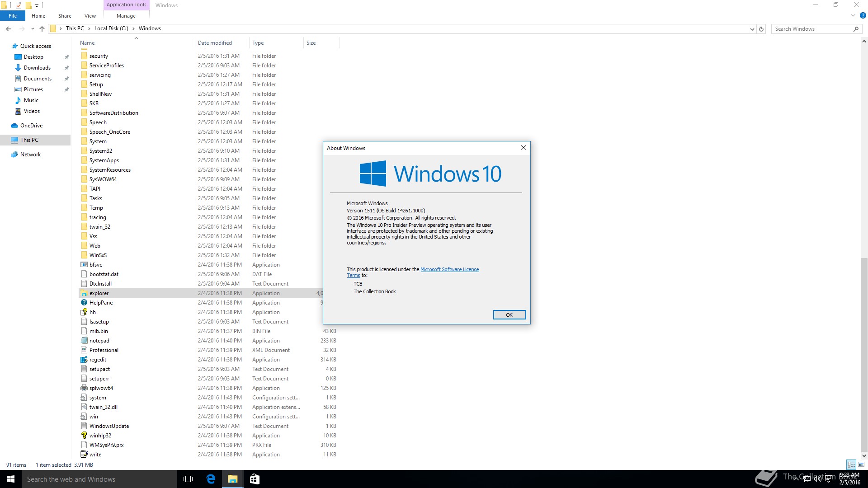Click OK in About Windows dialog
This screenshot has height=488, width=868.
509,315
